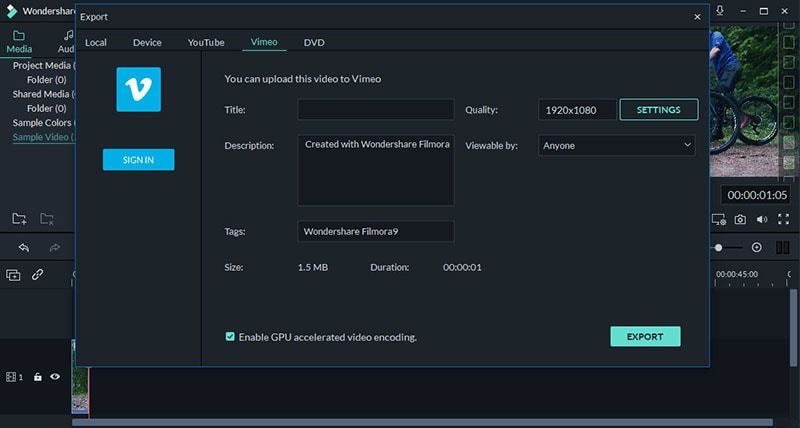This screenshot has width=800, height=428.
Task: Switch to the YouTube export tab
Action: tap(206, 42)
